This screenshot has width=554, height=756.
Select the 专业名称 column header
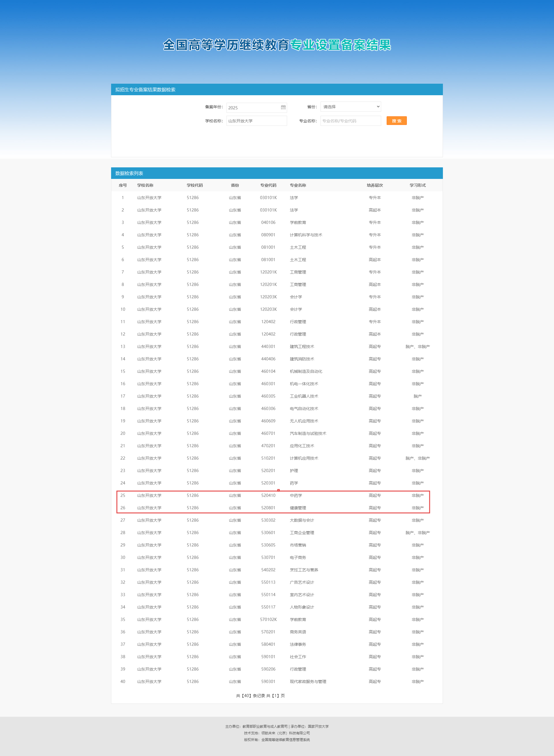[x=298, y=185]
